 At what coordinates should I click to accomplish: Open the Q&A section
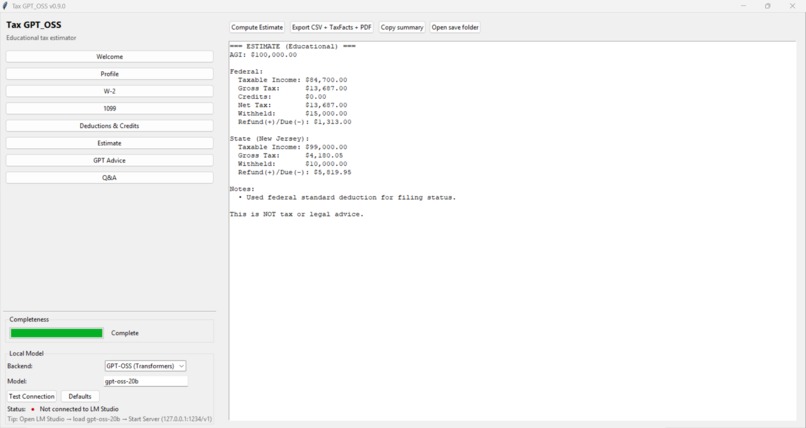109,178
